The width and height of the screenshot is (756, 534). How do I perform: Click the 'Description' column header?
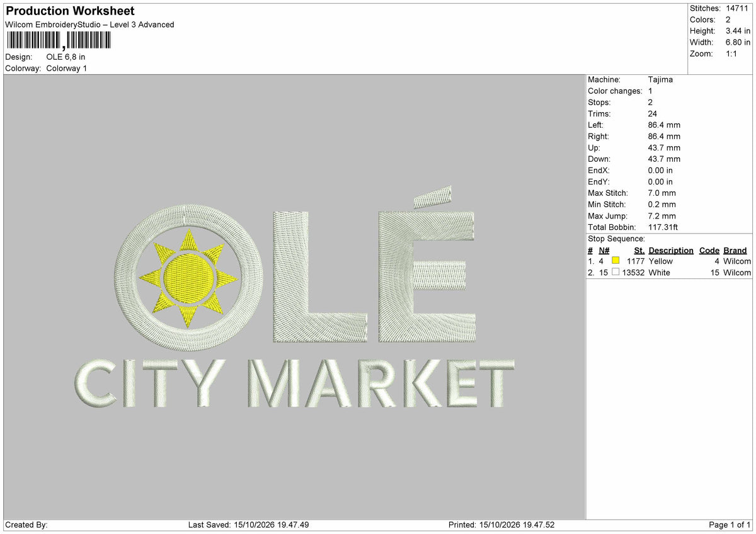coord(671,250)
